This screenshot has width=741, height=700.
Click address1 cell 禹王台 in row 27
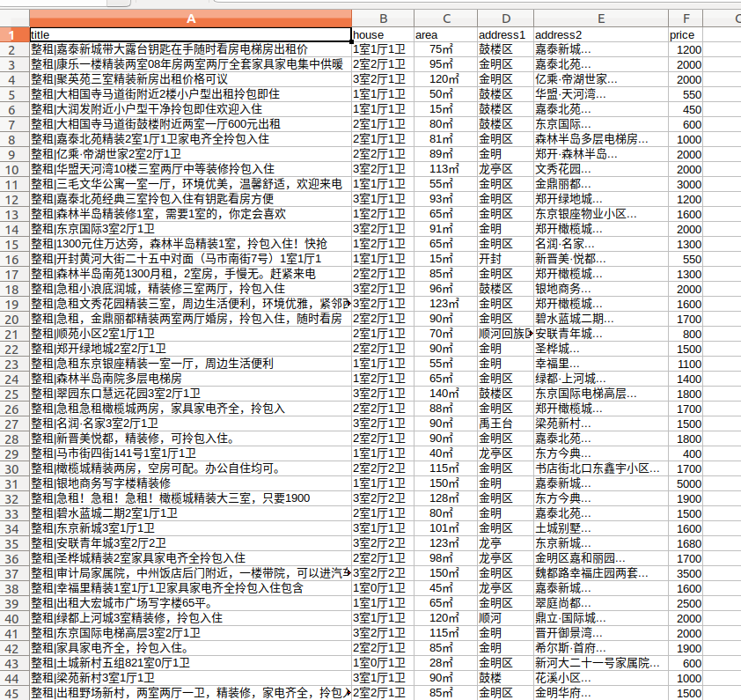click(x=506, y=424)
